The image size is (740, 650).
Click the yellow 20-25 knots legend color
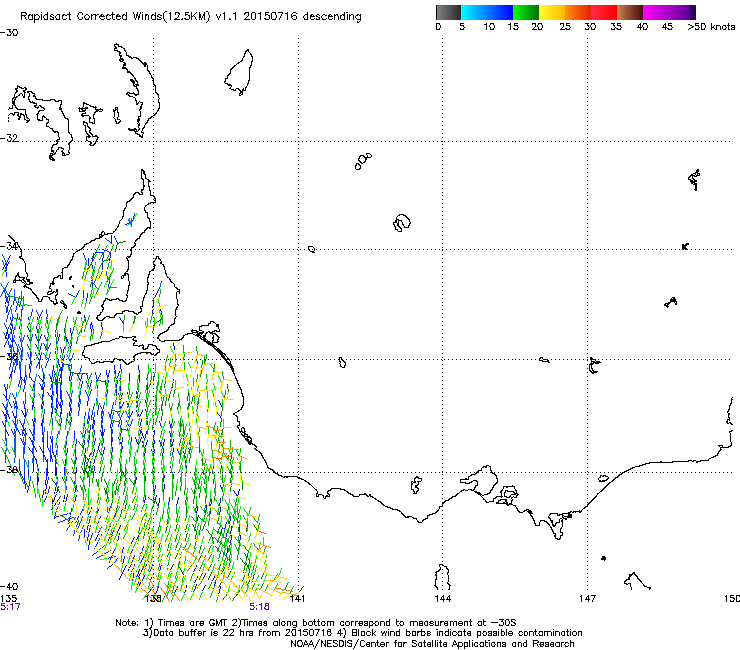point(552,12)
